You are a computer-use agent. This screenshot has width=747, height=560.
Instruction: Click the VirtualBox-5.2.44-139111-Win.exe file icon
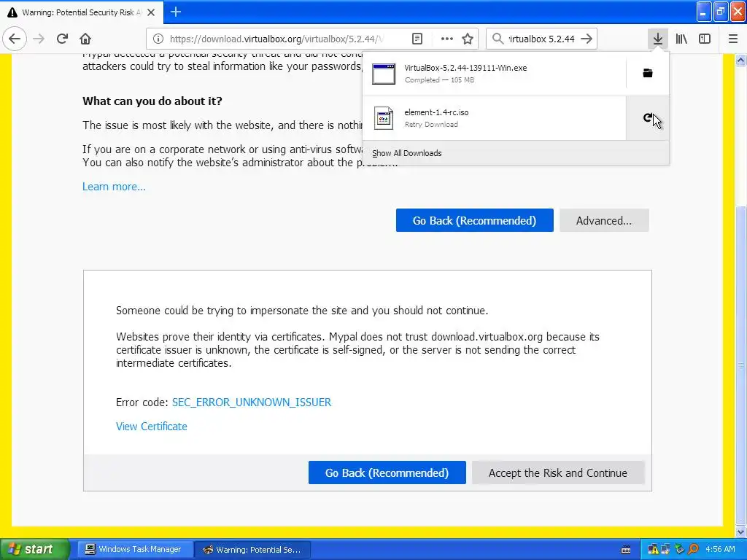tap(384, 74)
